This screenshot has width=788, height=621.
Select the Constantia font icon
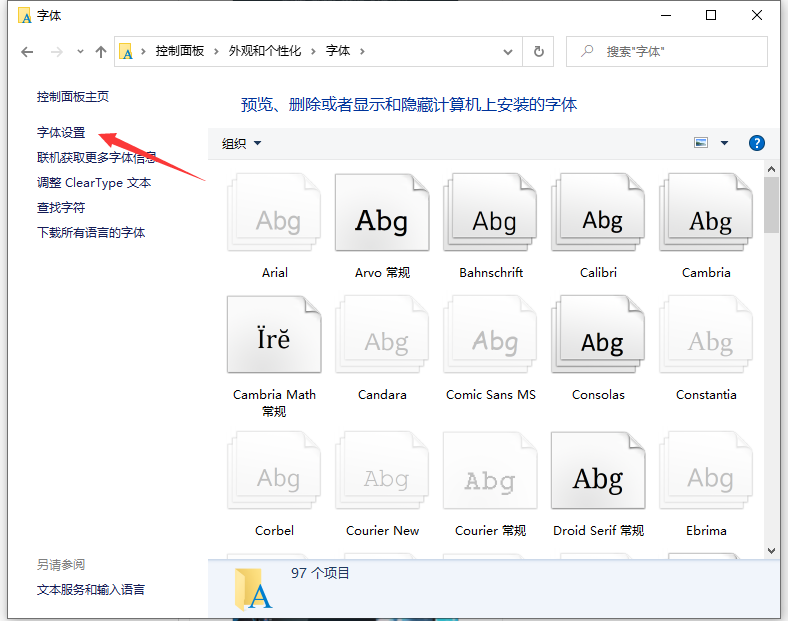click(x=706, y=334)
